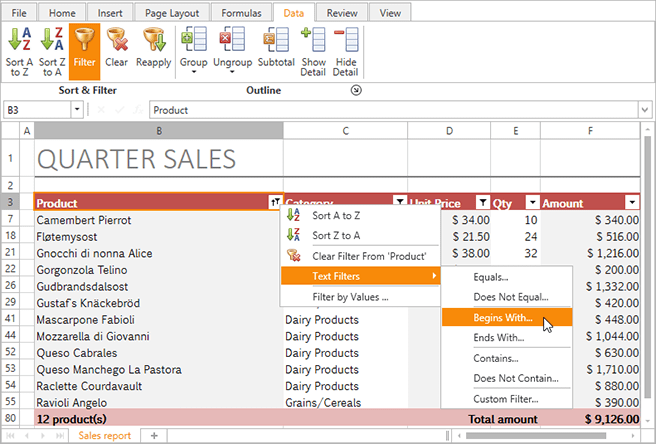The height and width of the screenshot is (444, 656).
Task: Go to last sheet navigation arrow
Action: [60, 436]
